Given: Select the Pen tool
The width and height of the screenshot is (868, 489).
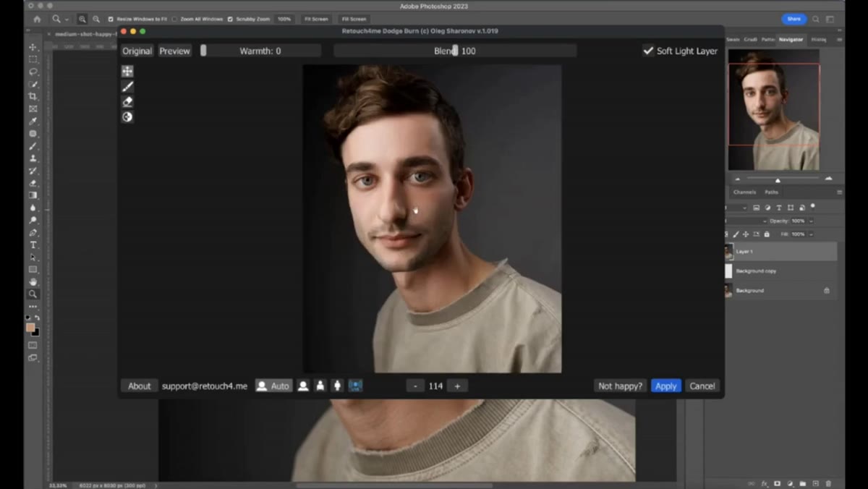Looking at the screenshot, I should point(33,233).
